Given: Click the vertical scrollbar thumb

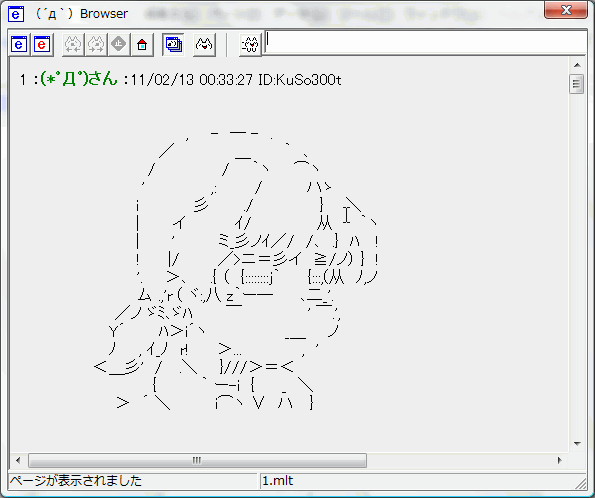Looking at the screenshot, I should (577, 84).
